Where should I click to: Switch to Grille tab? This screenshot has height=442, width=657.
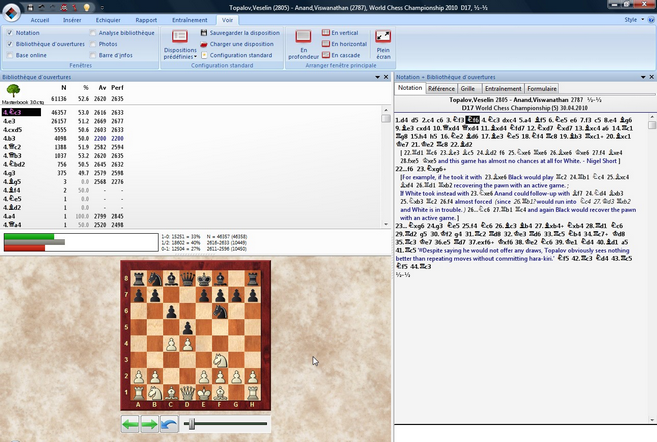pyautogui.click(x=468, y=89)
